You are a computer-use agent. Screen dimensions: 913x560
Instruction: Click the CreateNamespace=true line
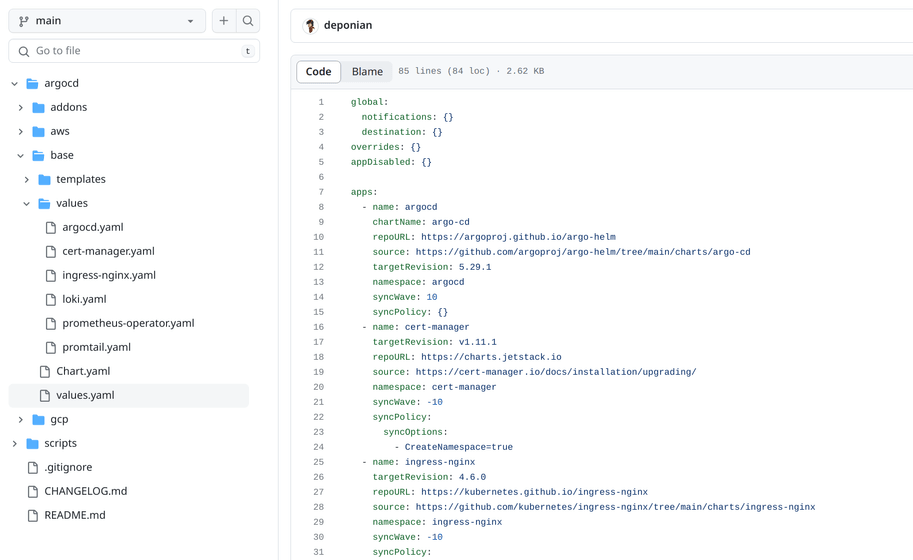(x=459, y=447)
